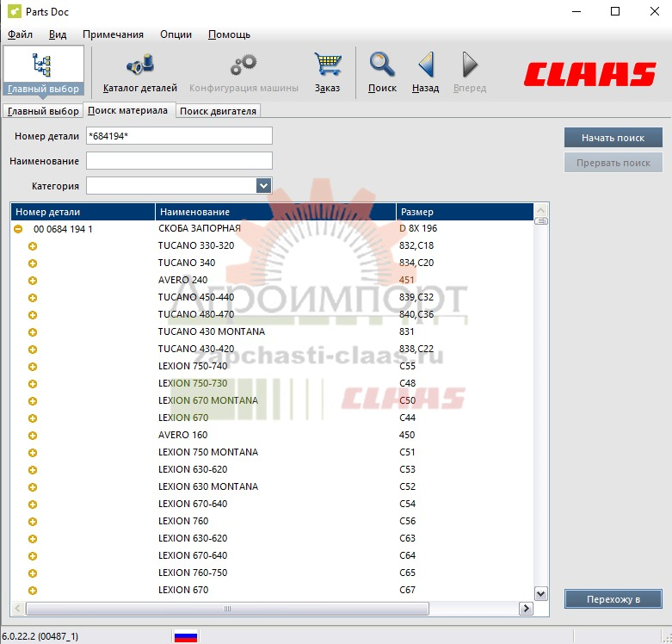Screen dimensions: 672x644
Task: Open the Заказ shopping cart
Action: [x=328, y=73]
